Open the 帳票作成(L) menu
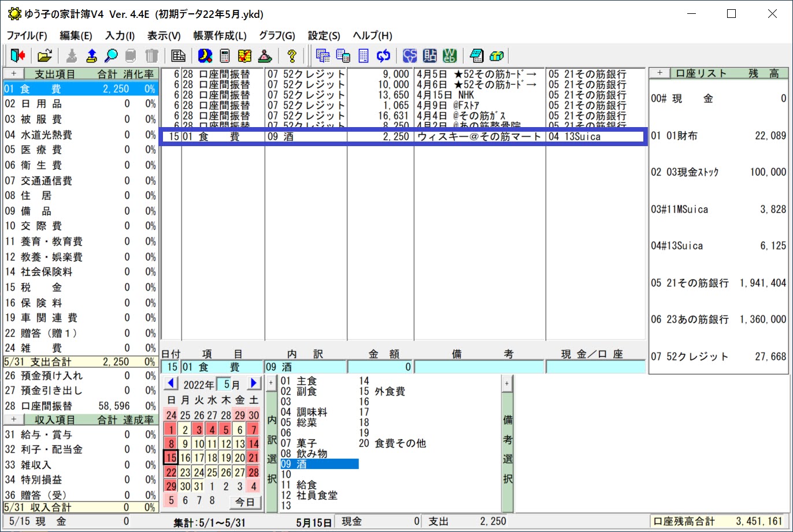Image resolution: width=793 pixels, height=532 pixels. [220, 35]
